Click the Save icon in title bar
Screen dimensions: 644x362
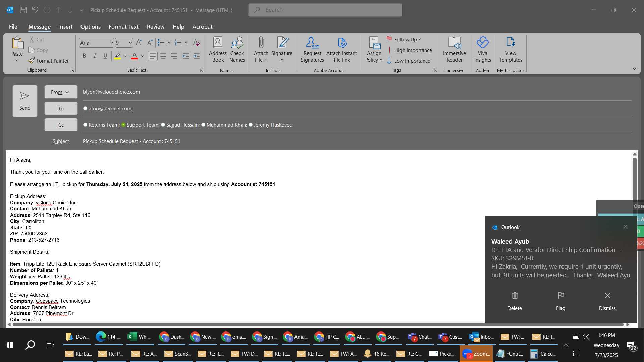click(23, 10)
